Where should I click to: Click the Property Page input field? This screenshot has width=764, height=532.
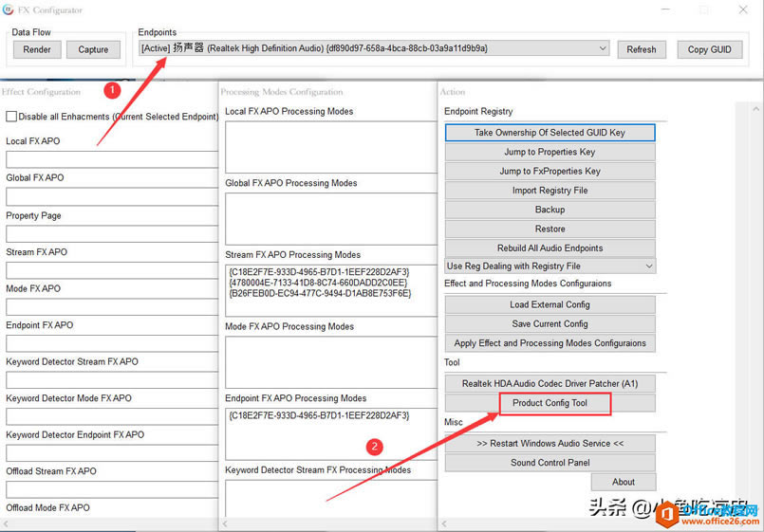(112, 233)
